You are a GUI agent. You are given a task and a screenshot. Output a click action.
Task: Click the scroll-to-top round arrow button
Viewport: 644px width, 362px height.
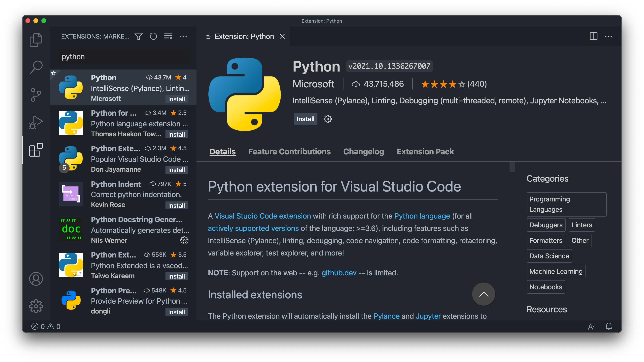483,294
